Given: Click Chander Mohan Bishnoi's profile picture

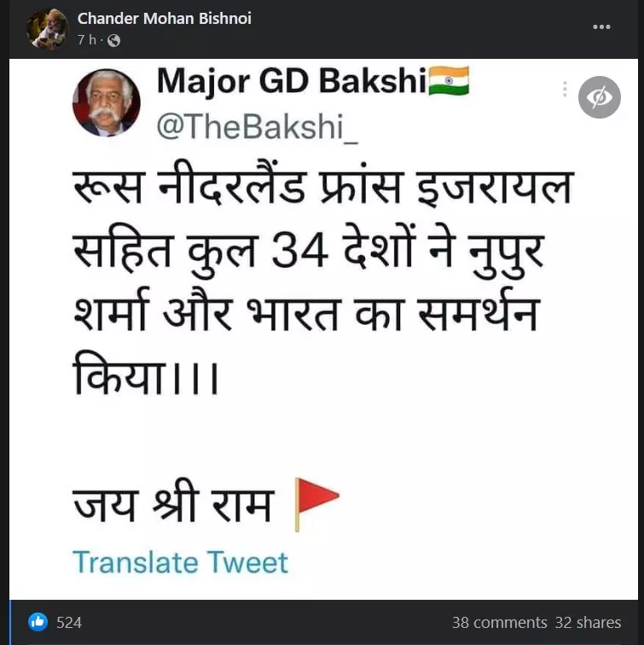Looking at the screenshot, I should [x=47, y=29].
